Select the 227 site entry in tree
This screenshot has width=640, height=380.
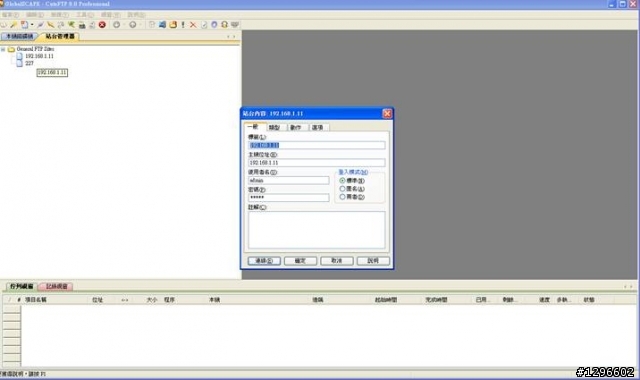29,63
